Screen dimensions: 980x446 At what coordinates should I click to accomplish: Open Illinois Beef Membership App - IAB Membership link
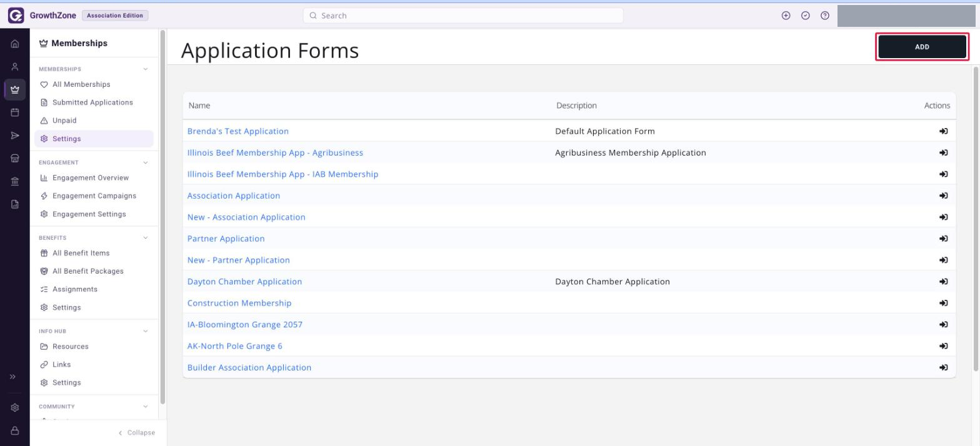[282, 174]
